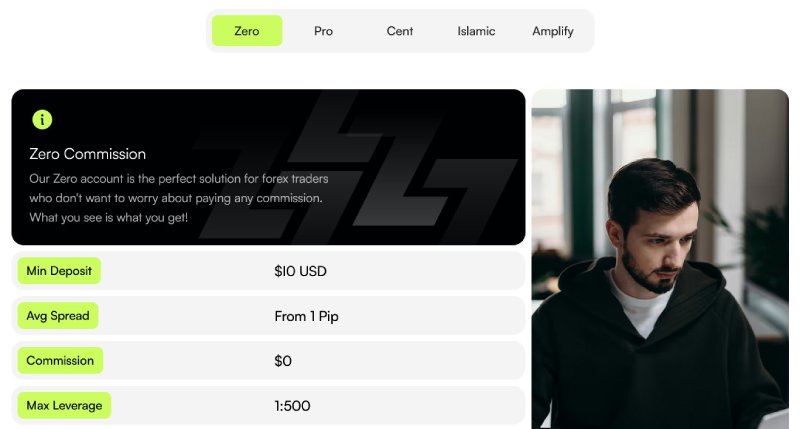The height and width of the screenshot is (429, 800).
Task: Click the Zero account description paragraph
Action: coord(179,198)
